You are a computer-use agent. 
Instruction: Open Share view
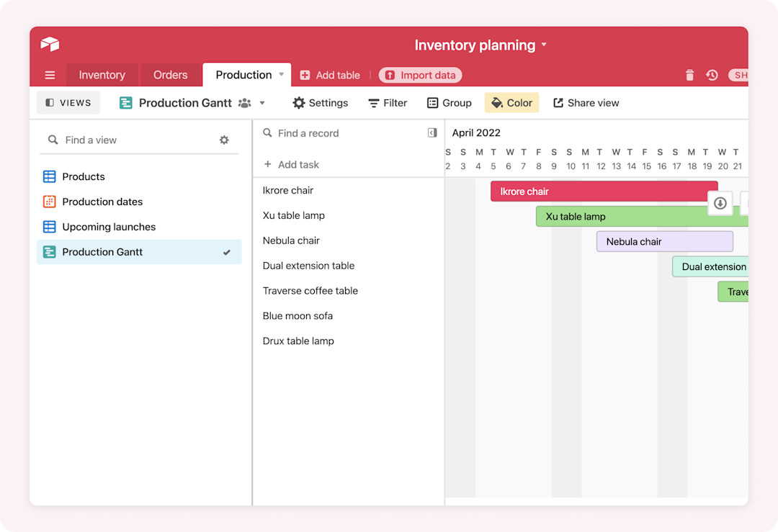[586, 103]
